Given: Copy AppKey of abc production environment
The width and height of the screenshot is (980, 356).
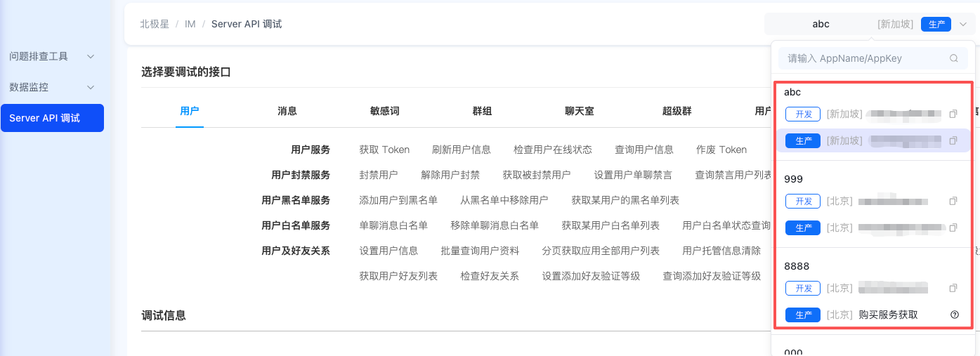Looking at the screenshot, I should point(953,140).
